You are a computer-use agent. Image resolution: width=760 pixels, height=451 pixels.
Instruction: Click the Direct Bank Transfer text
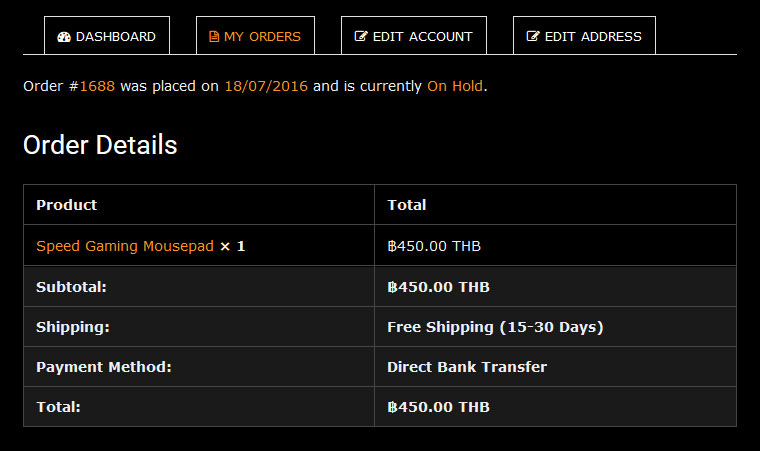pos(467,367)
